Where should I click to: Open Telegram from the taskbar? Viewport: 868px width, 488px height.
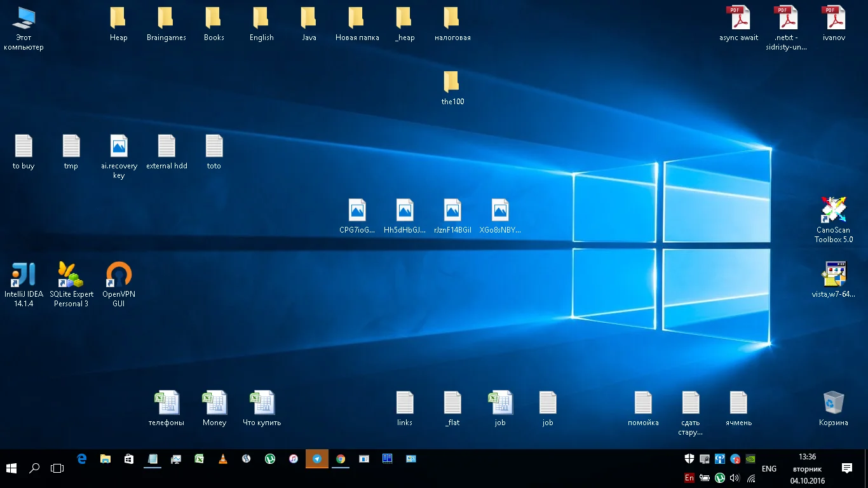(317, 459)
